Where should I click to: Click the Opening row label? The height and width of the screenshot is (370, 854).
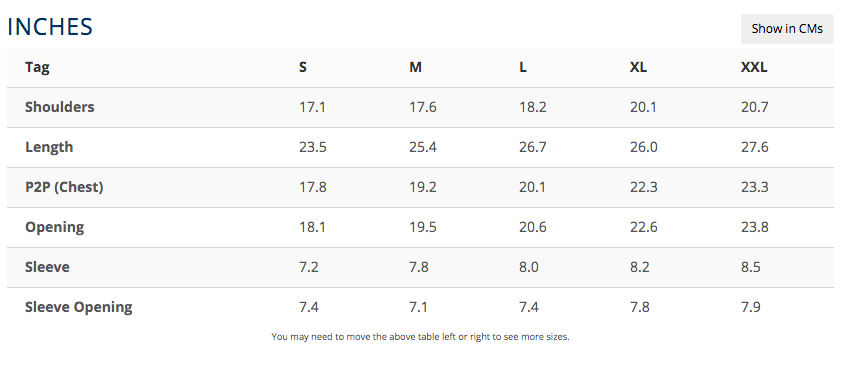54,228
